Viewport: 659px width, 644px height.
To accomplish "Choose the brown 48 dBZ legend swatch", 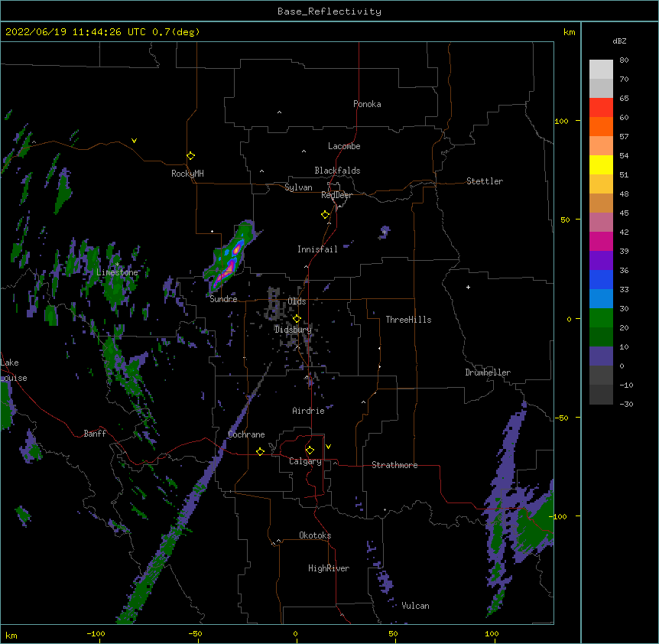I will pyautogui.click(x=601, y=203).
